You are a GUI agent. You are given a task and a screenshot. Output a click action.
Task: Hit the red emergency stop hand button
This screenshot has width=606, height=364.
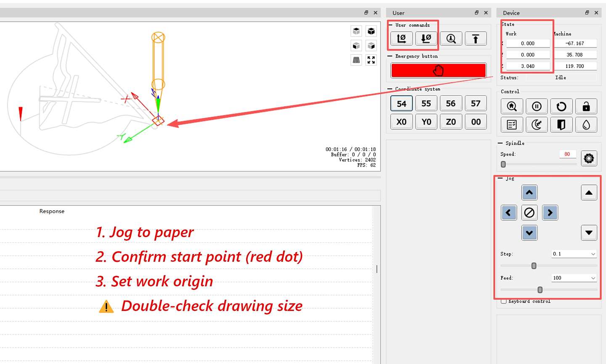coord(439,70)
